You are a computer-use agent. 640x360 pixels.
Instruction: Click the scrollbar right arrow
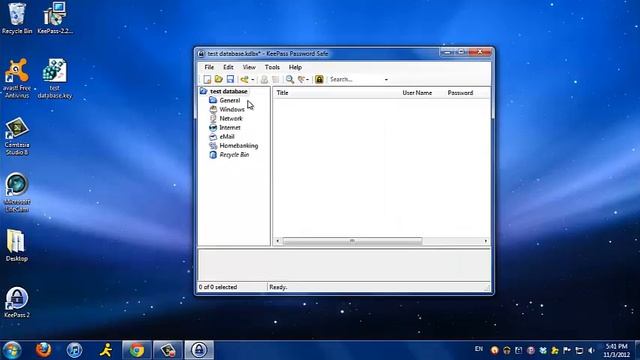click(485, 241)
